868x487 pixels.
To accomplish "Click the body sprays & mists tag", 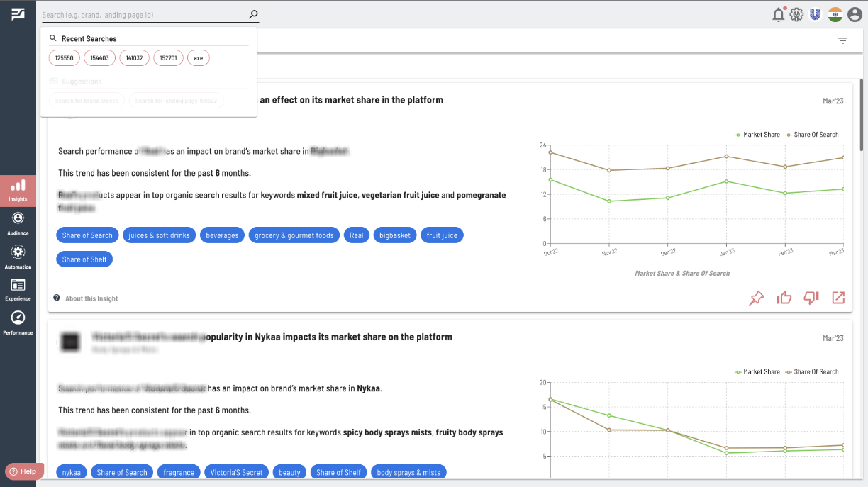I will click(x=408, y=472).
